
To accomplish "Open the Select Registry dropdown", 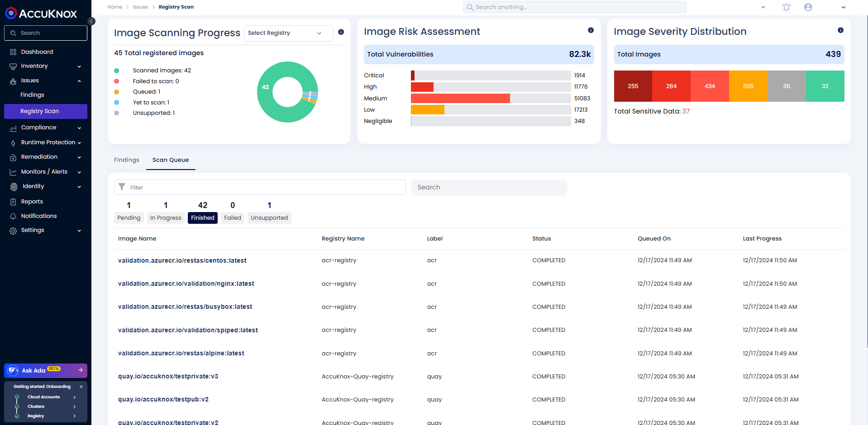I will (x=288, y=33).
